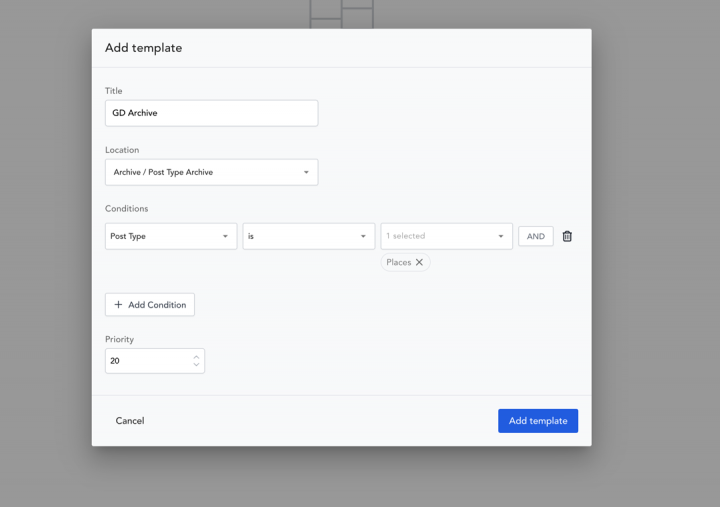Viewport: 720px width, 507px height.
Task: Click into the Priority number field
Action: (x=147, y=361)
